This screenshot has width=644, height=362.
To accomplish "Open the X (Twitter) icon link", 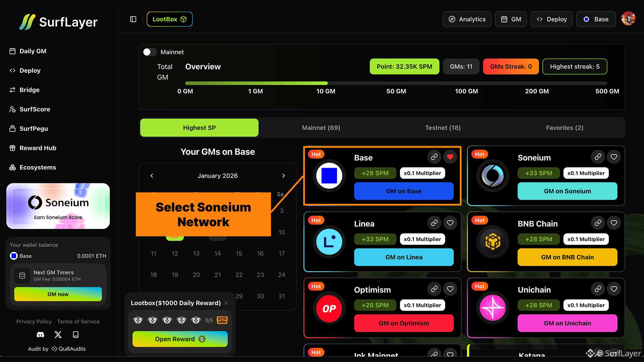I will click(58, 335).
